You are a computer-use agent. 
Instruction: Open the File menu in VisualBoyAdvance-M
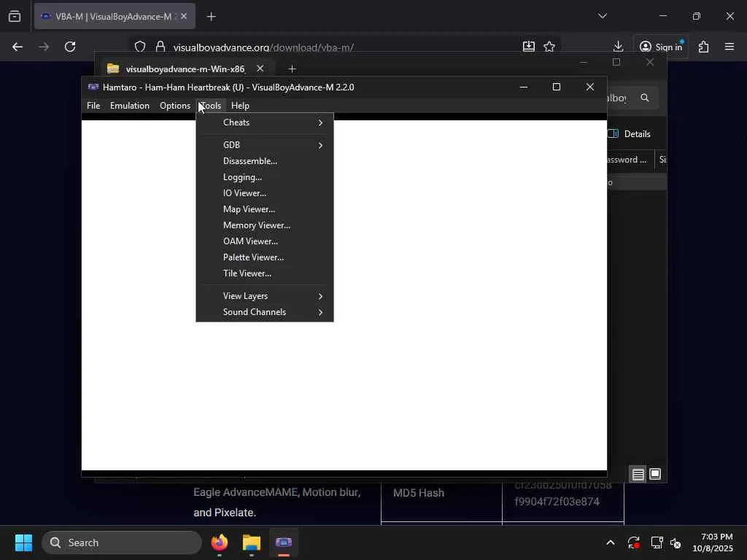click(x=93, y=106)
